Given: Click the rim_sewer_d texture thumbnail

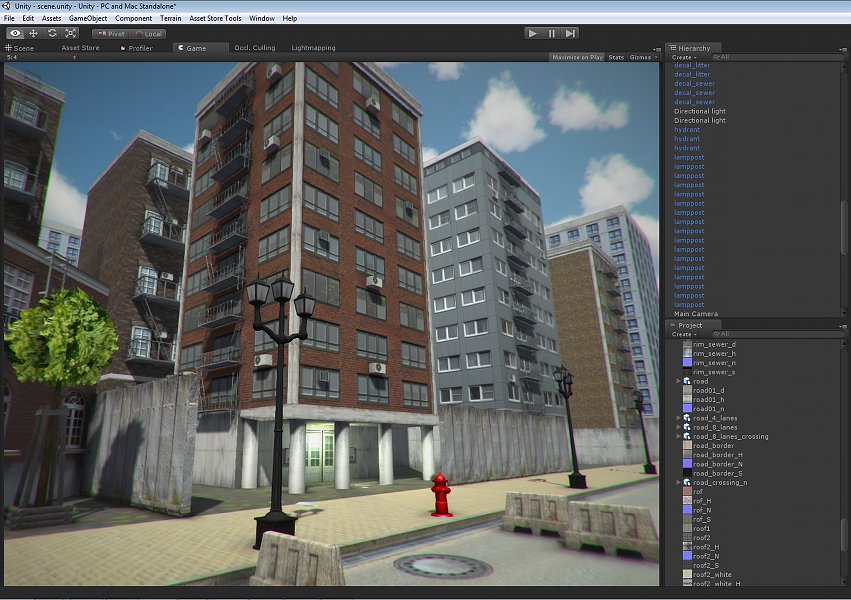Looking at the screenshot, I should (687, 344).
